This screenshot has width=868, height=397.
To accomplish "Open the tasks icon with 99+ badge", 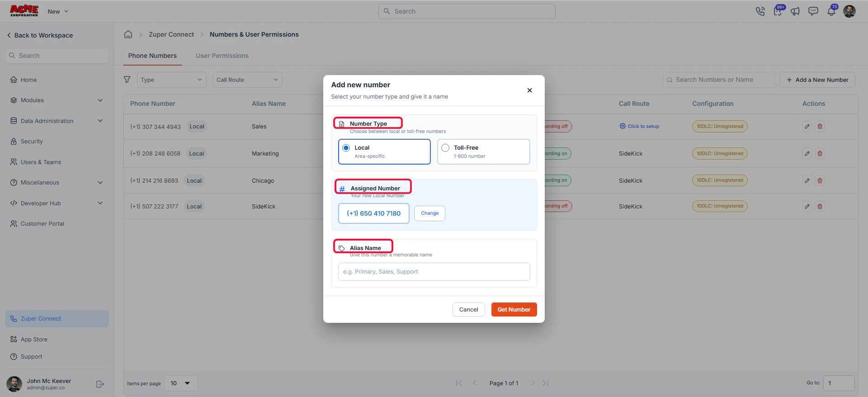I will pos(778,11).
